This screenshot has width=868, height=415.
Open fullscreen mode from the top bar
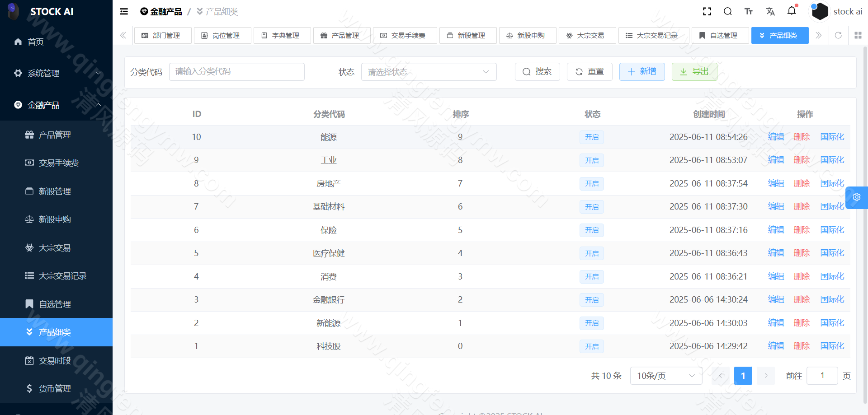pyautogui.click(x=707, y=11)
